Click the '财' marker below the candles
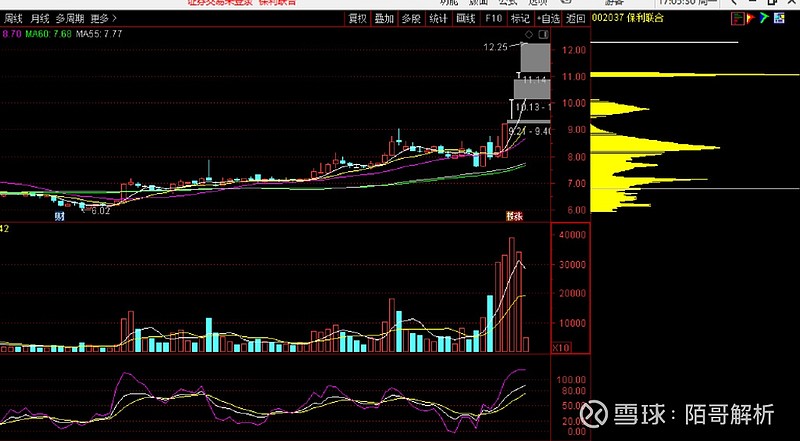 [x=60, y=216]
